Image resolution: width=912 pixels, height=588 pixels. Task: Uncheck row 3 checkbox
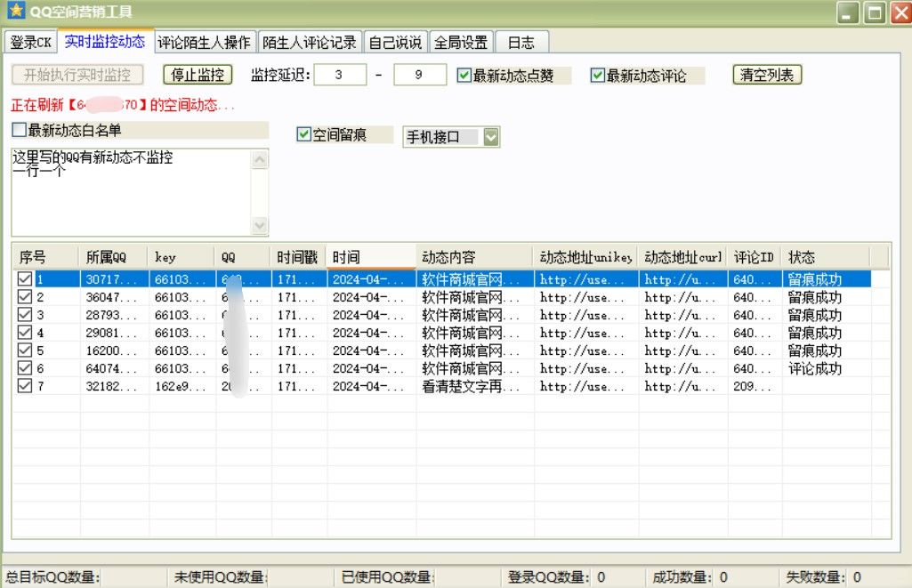[x=24, y=315]
